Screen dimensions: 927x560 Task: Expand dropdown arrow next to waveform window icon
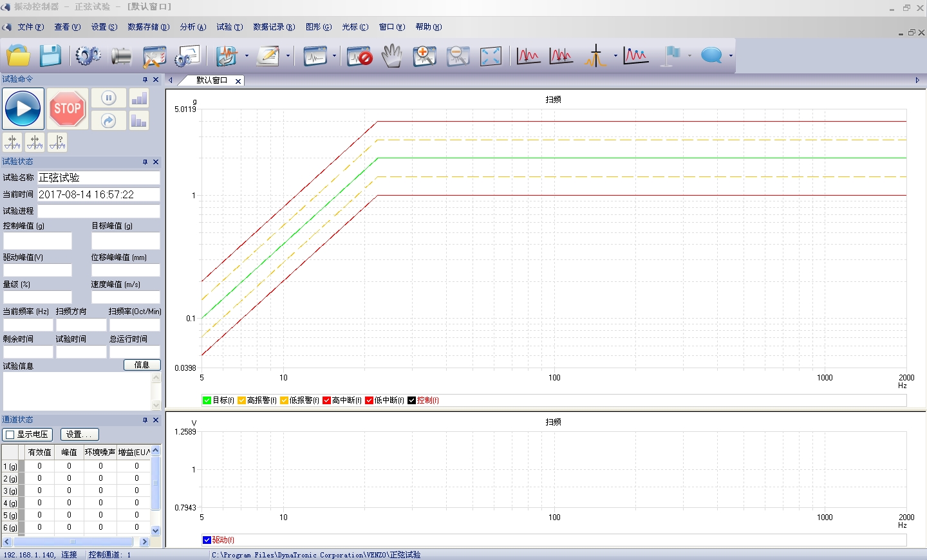pos(334,56)
